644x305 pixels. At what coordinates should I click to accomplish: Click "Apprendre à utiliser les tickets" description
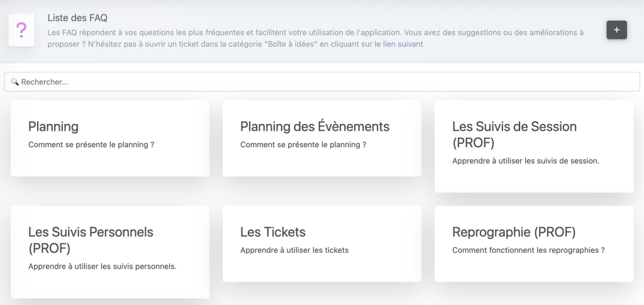click(294, 250)
